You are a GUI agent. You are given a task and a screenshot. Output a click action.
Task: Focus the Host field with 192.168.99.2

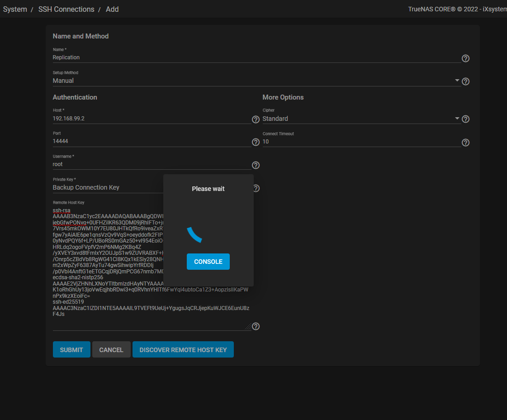pyautogui.click(x=152, y=119)
